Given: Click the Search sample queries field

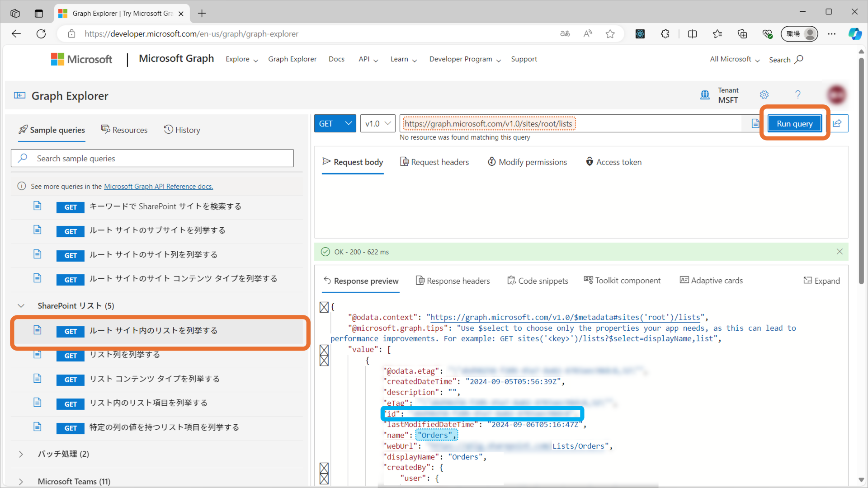Looking at the screenshot, I should click(152, 158).
